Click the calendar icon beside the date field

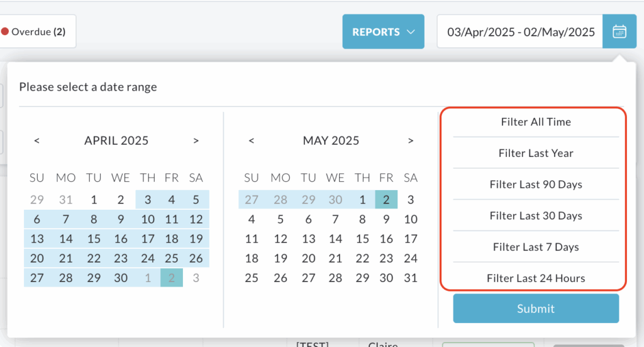[x=619, y=31]
